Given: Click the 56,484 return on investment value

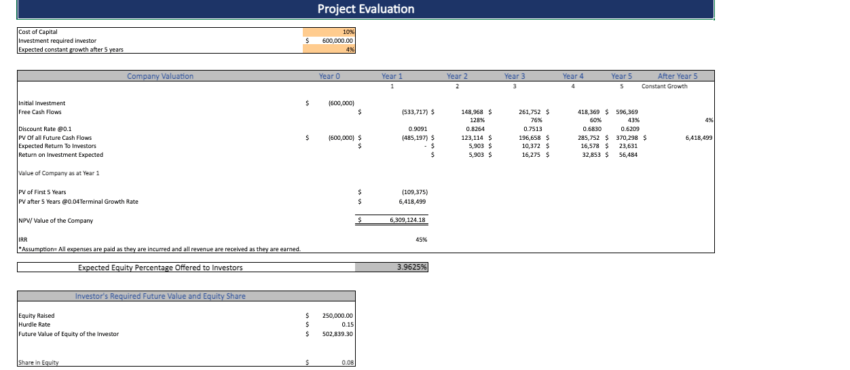Looking at the screenshot, I should click(629, 154).
